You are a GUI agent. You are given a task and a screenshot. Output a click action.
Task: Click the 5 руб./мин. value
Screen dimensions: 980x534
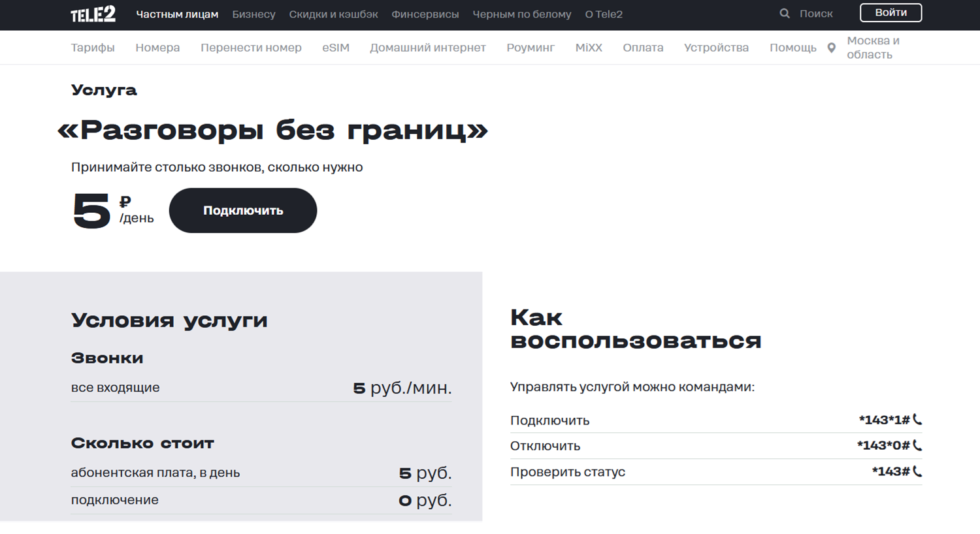[402, 388]
